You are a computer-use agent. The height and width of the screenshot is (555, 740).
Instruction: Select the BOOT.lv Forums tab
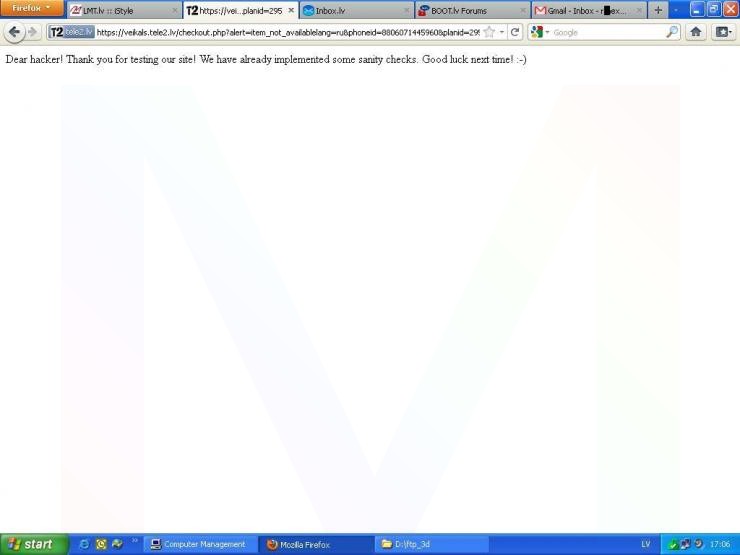[465, 11]
